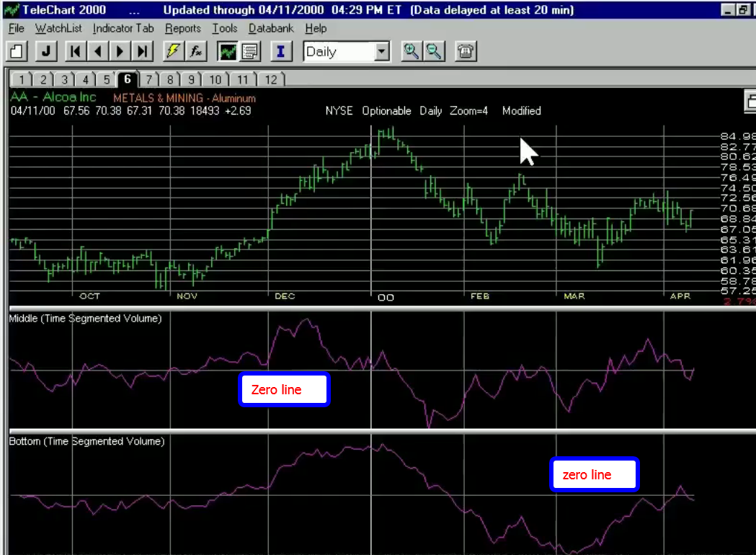Switch to indicator tab 4
This screenshot has width=756, height=555.
85,79
